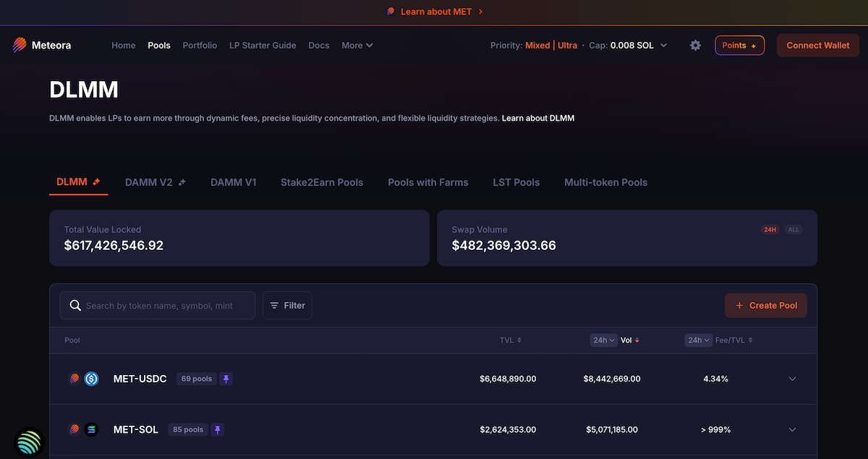868x459 pixels.
Task: Click the Meteora logo icon
Action: [x=20, y=45]
